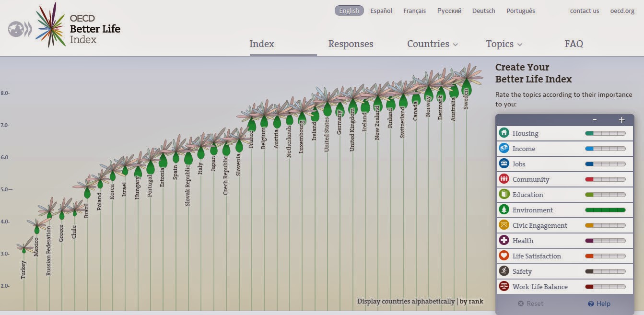Image resolution: width=644 pixels, height=315 pixels.
Task: Click the Luxembourg country label
Action: tap(302, 136)
